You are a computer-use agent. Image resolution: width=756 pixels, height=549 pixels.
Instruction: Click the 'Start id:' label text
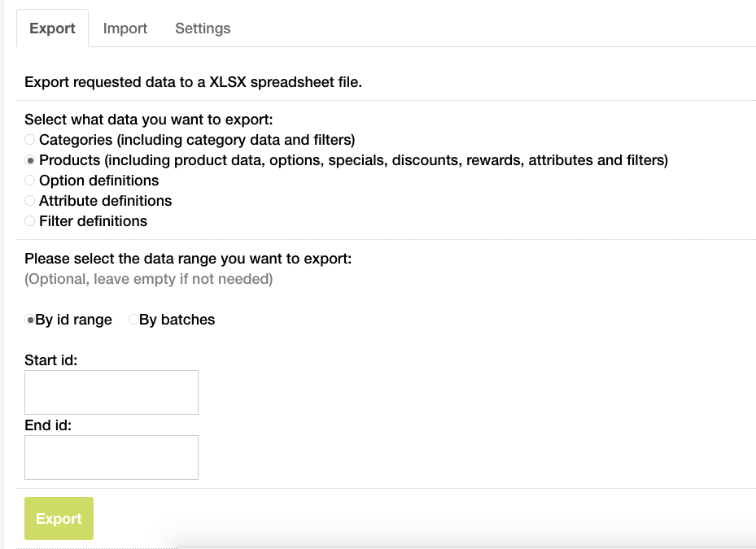click(51, 360)
